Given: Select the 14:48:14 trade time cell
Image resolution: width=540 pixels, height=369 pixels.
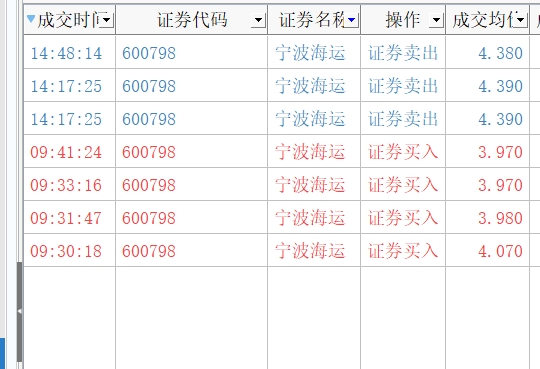Looking at the screenshot, I should (70, 53).
